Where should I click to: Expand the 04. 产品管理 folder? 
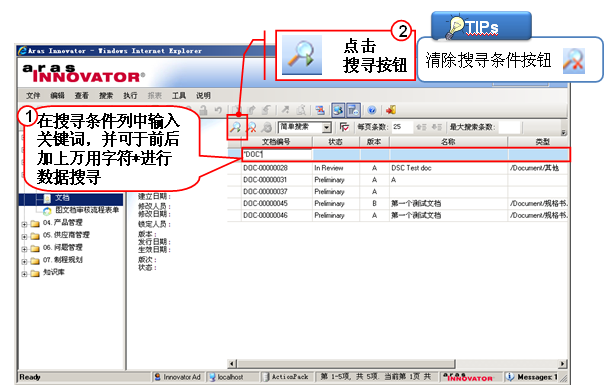pos(24,224)
